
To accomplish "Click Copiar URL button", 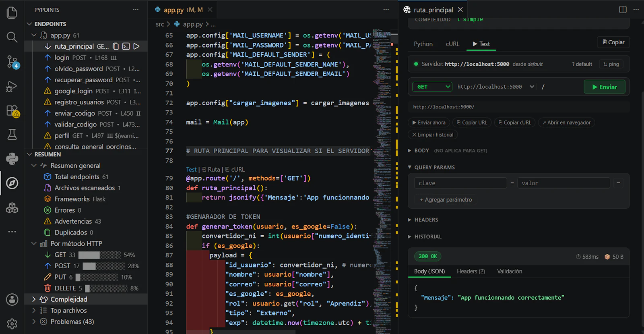I will click(x=472, y=122).
